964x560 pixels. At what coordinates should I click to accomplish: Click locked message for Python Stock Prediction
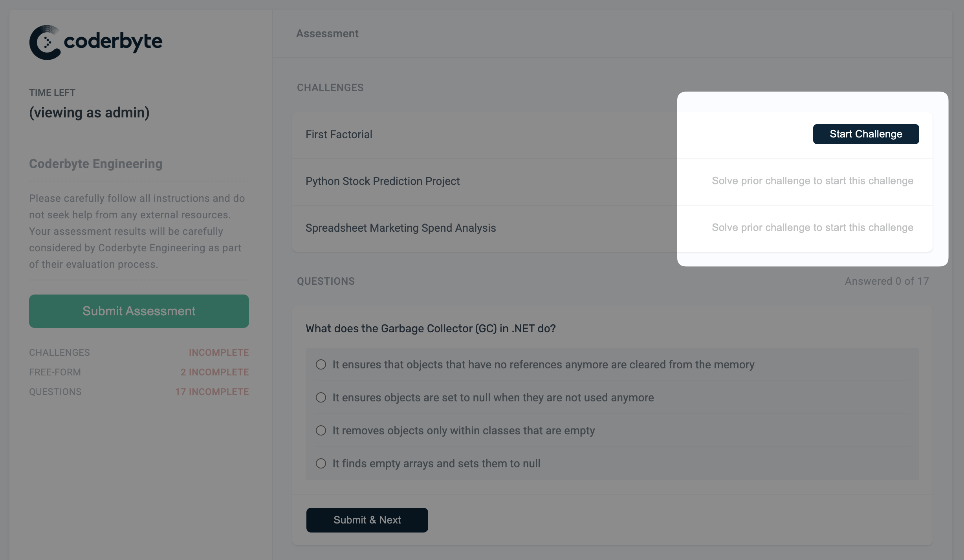point(812,181)
